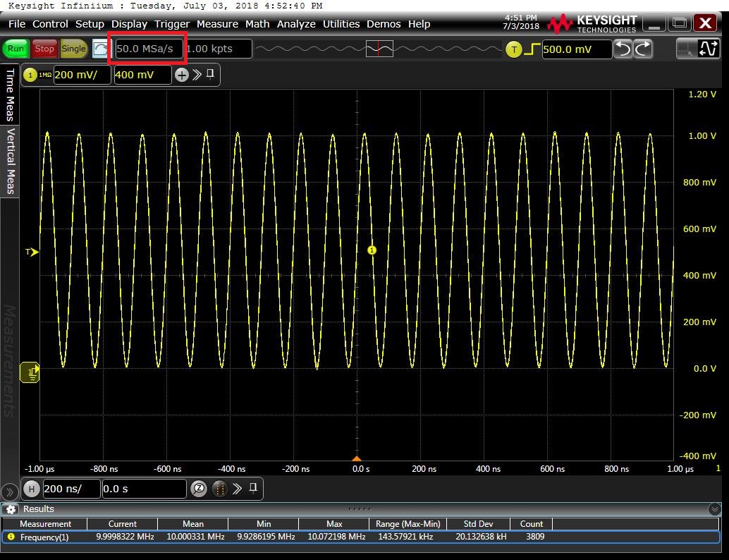Open the Measure menu

[x=217, y=24]
